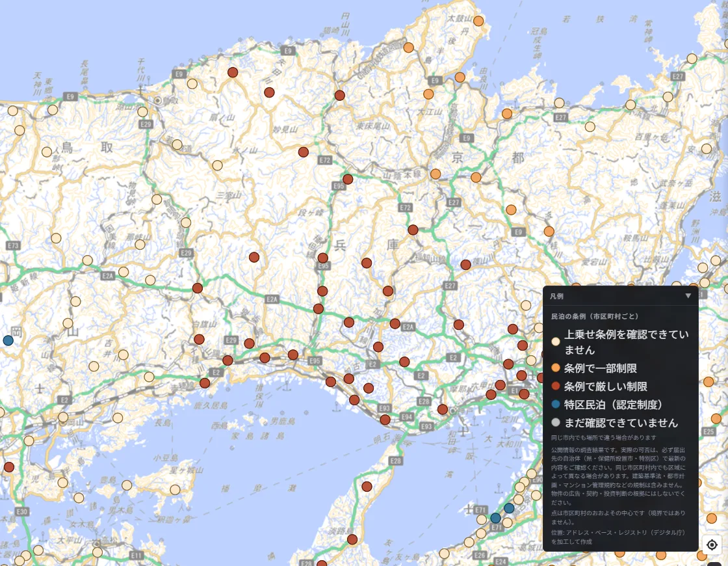Image resolution: width=728 pixels, height=566 pixels.
Task: Click the red marker above the E05 label
Action: [x=322, y=258]
